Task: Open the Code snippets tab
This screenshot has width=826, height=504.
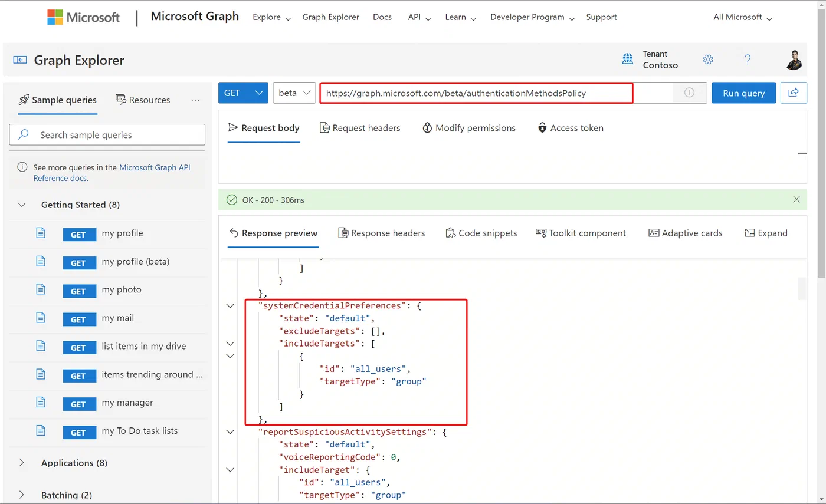Action: click(x=481, y=233)
